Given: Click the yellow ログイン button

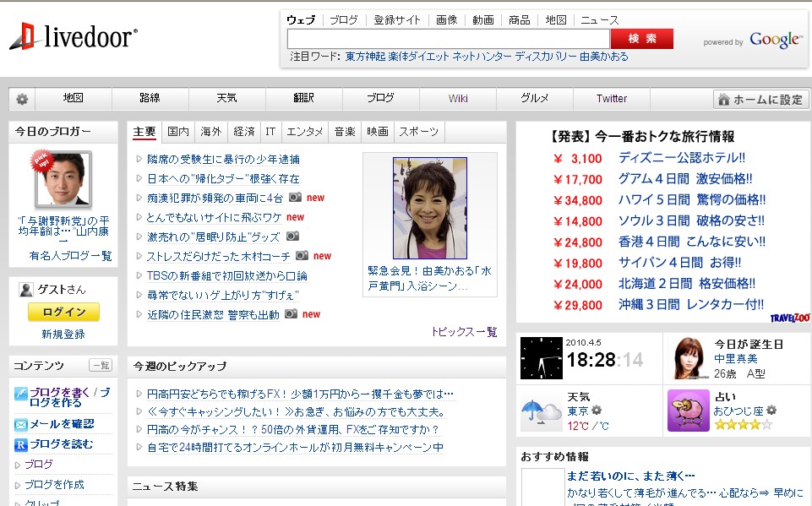Looking at the screenshot, I should (63, 312).
